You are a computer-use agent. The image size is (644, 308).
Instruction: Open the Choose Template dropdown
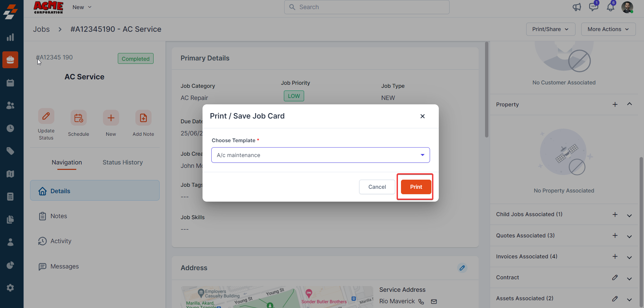click(x=320, y=155)
